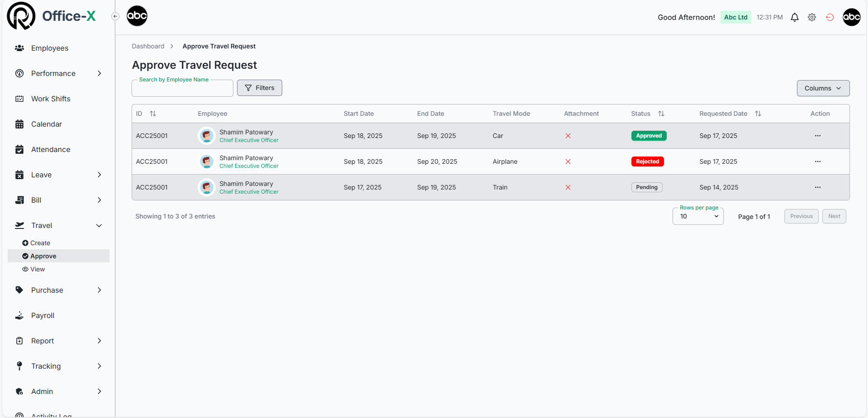The image size is (868, 418).
Task: Sort by Status column arrows
Action: pos(661,114)
